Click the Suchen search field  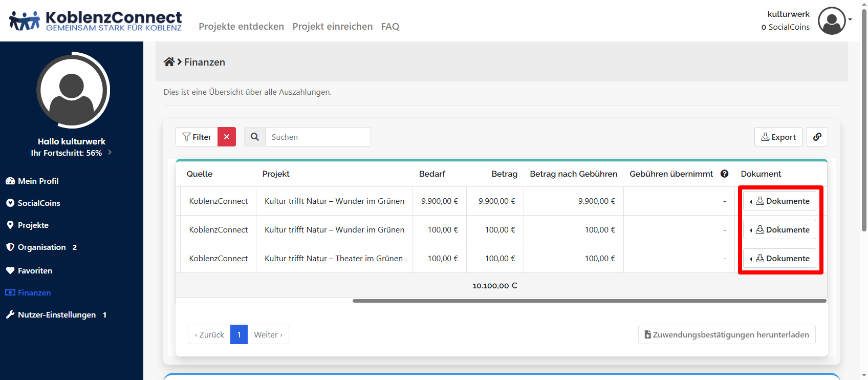[318, 137]
